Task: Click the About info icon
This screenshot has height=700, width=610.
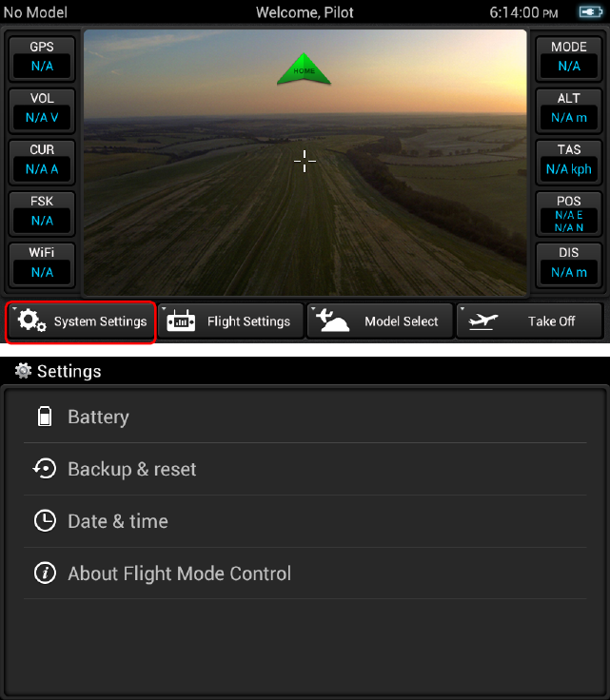Action: coord(45,573)
